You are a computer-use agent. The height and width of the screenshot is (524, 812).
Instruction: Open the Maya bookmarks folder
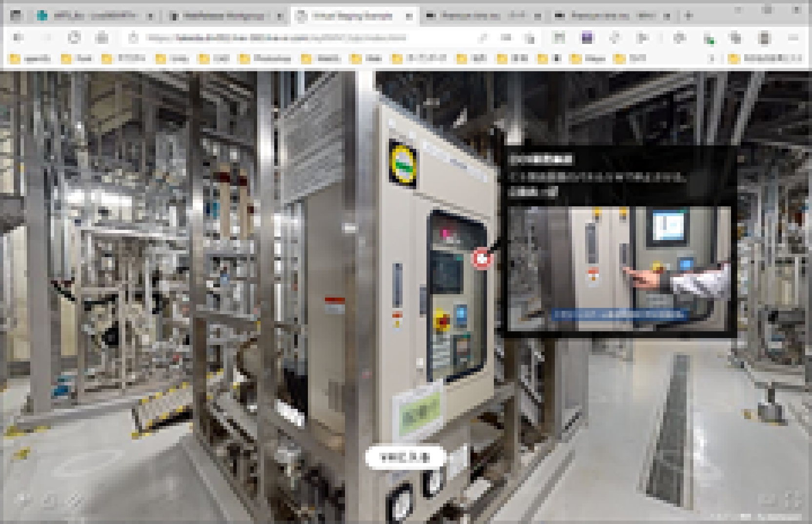coord(588,59)
